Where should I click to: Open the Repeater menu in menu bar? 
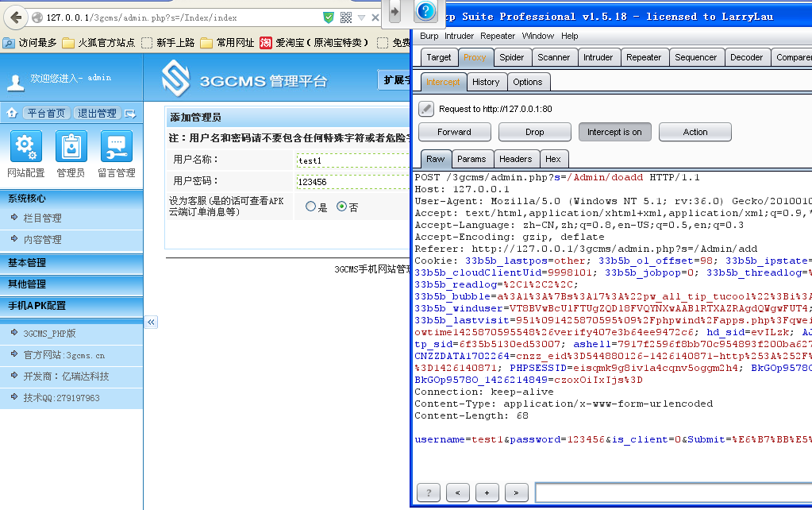pos(497,36)
